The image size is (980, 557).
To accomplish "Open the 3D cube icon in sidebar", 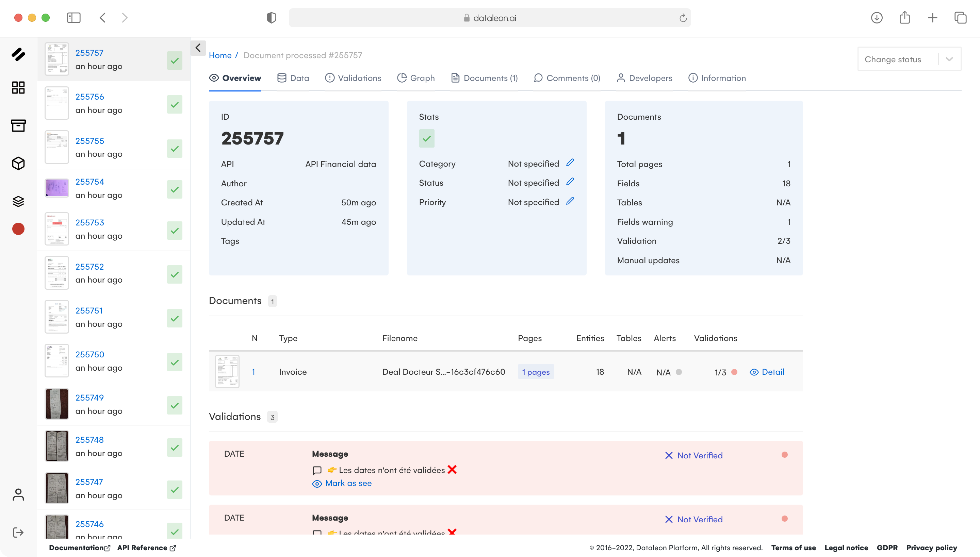I will [x=18, y=163].
